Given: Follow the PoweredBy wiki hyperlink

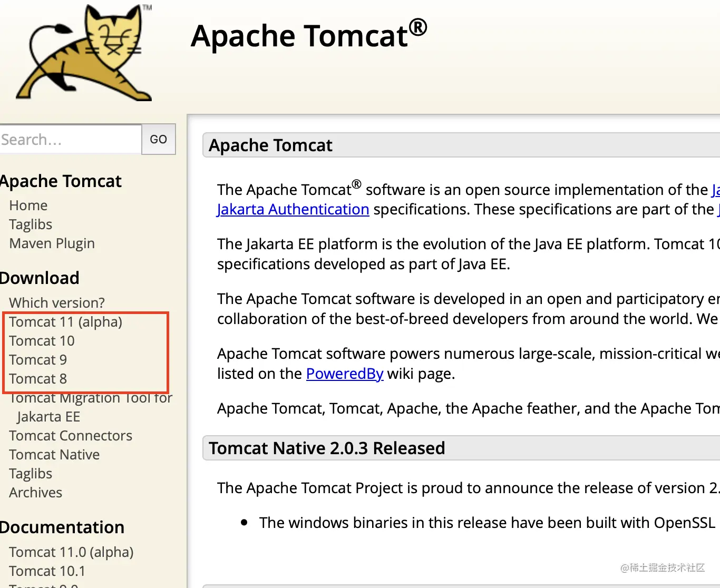Looking at the screenshot, I should pyautogui.click(x=345, y=374).
